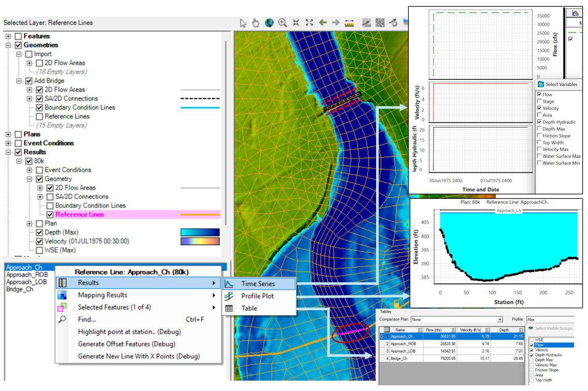
Task: Select the ruler measure tool
Action: click(349, 23)
